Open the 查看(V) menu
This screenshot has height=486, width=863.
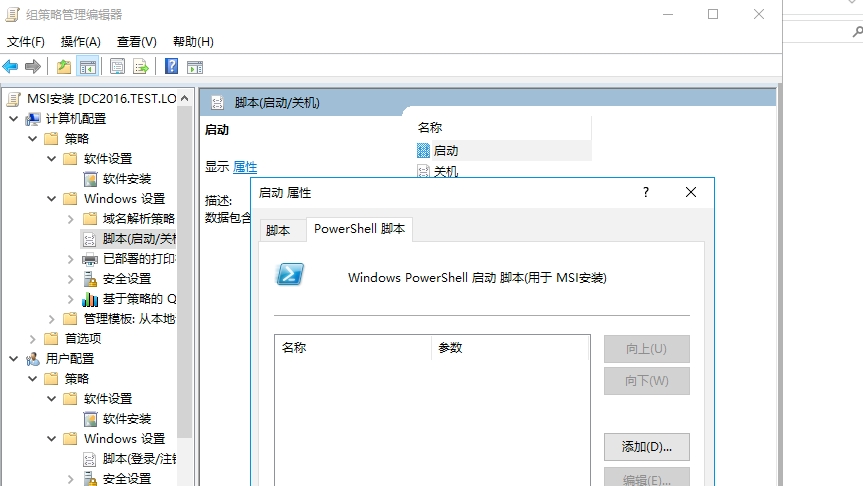click(x=136, y=41)
